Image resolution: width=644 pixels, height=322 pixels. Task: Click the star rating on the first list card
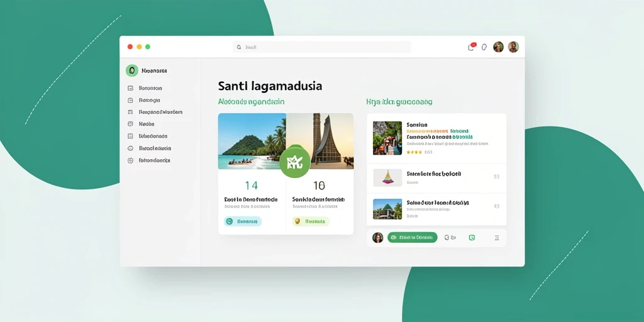click(x=414, y=152)
